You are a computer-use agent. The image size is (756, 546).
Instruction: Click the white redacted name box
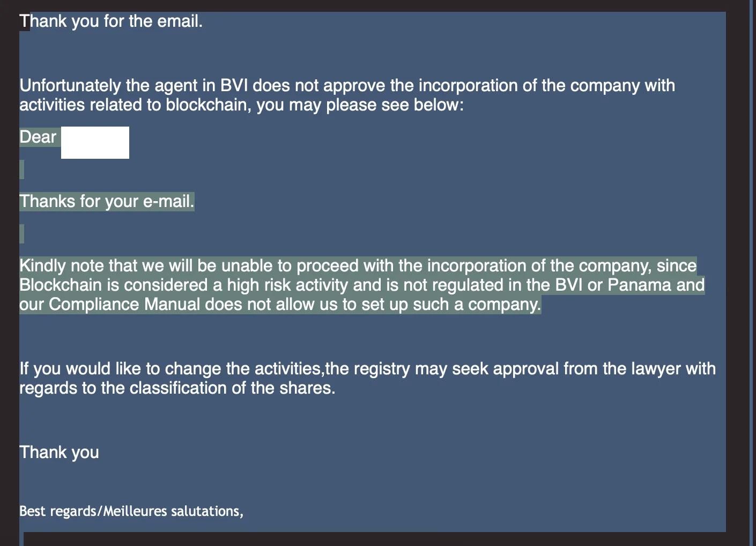(95, 143)
